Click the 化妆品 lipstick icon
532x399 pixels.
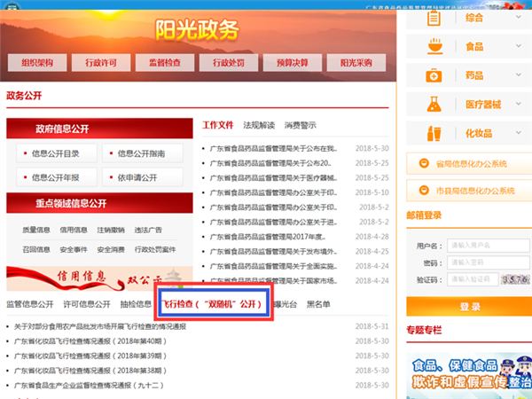[434, 135]
